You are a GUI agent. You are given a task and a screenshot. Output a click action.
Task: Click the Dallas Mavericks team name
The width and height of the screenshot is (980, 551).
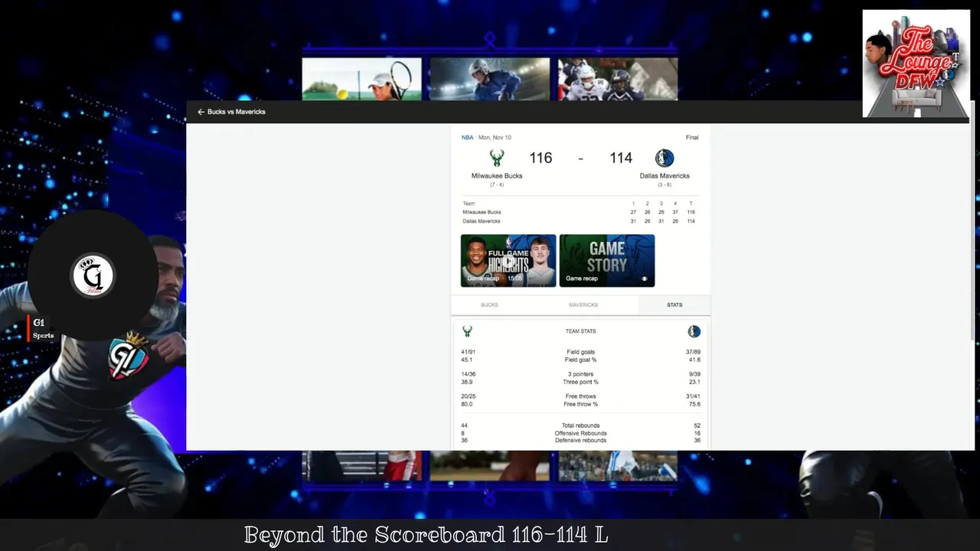tap(665, 176)
